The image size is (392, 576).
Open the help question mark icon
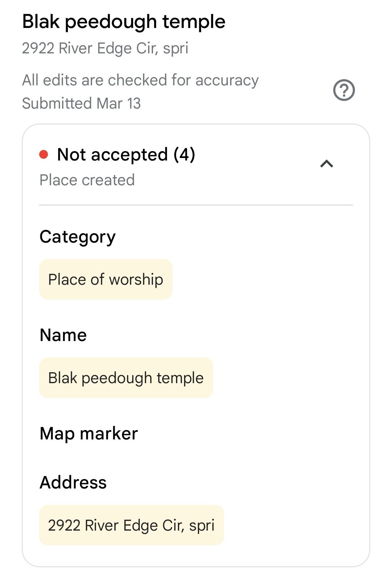click(344, 90)
